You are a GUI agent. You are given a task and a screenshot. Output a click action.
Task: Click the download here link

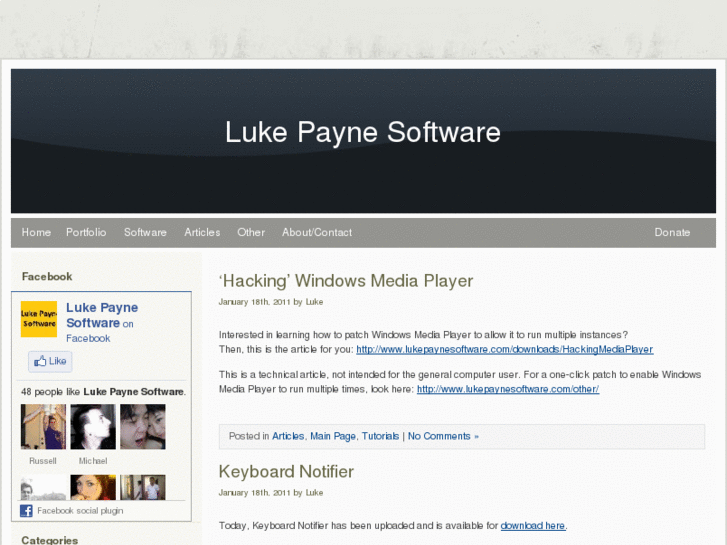coord(533,526)
